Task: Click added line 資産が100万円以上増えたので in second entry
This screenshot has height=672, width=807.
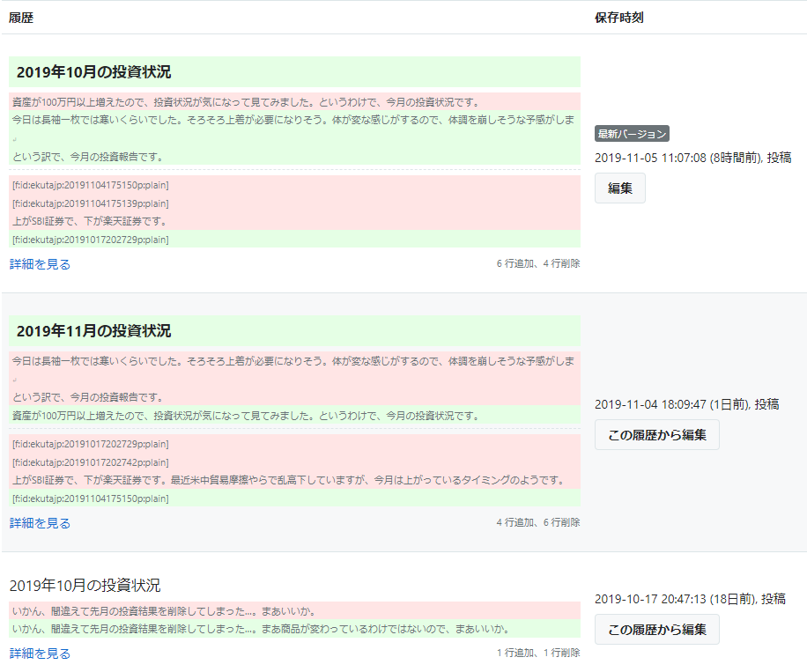Action: 294,415
